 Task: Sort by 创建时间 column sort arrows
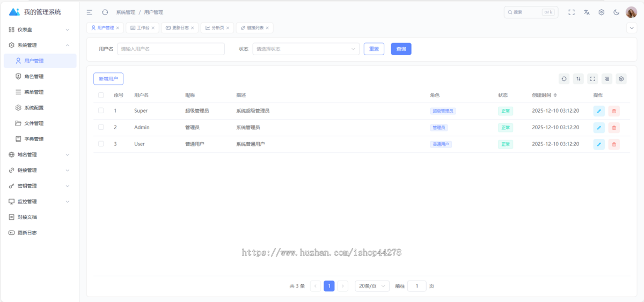555,95
